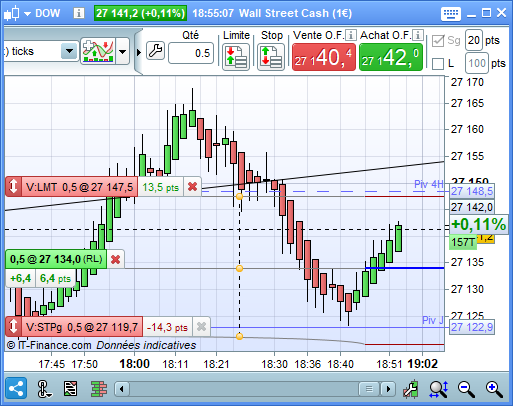Click the IT-Finance.com copyright text
Image resolution: width=513 pixels, height=406 pixels.
pos(49,345)
